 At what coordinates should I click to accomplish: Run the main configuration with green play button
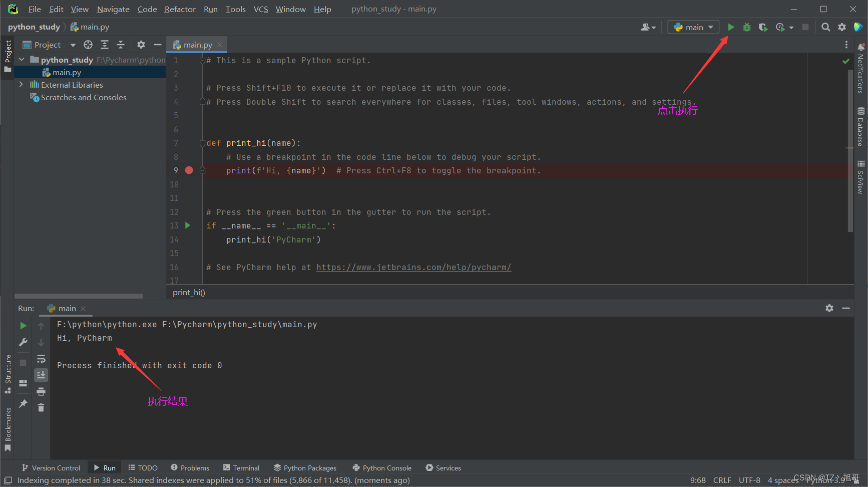click(x=731, y=27)
